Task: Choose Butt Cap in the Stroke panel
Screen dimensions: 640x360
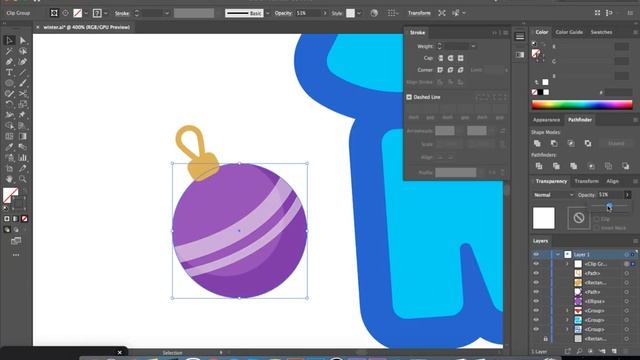Action: point(440,58)
